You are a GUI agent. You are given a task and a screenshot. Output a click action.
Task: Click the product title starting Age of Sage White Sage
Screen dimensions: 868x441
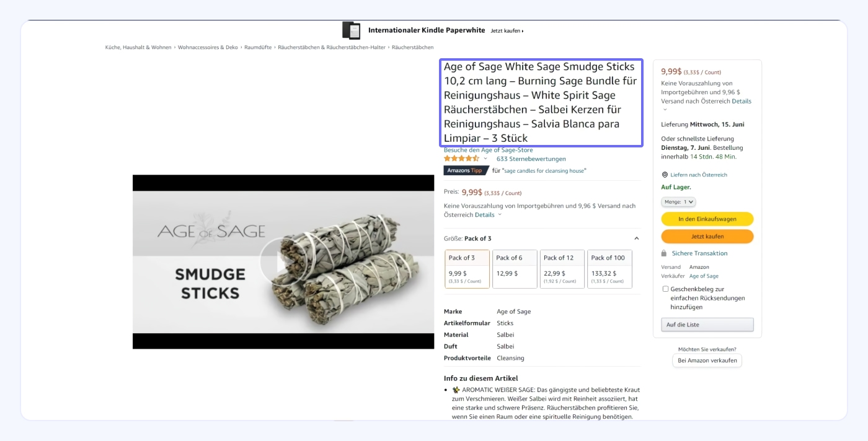click(x=540, y=102)
